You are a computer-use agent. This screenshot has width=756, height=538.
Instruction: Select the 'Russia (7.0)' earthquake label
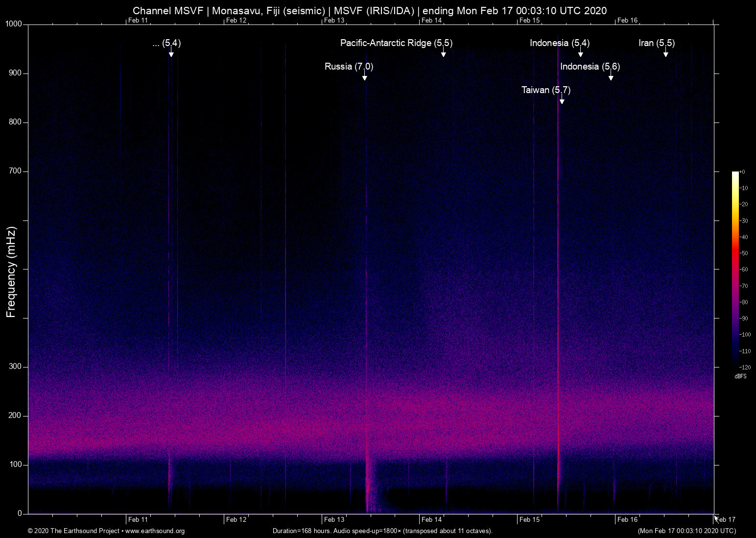tap(349, 67)
